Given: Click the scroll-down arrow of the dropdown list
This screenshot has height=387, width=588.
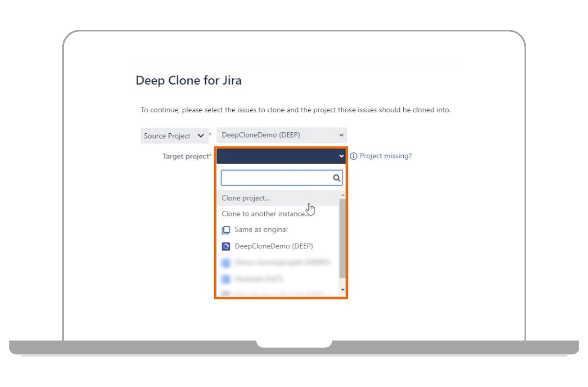Looking at the screenshot, I should [343, 290].
